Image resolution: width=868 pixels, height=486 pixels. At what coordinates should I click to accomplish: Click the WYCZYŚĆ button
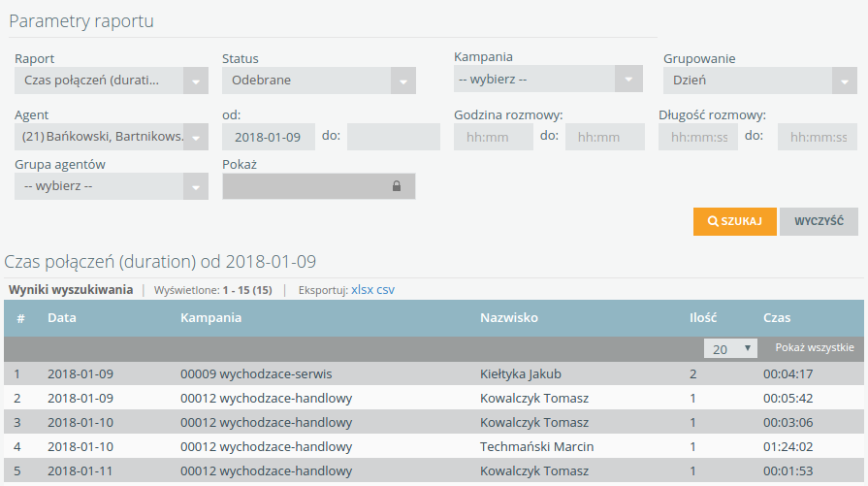click(x=819, y=221)
